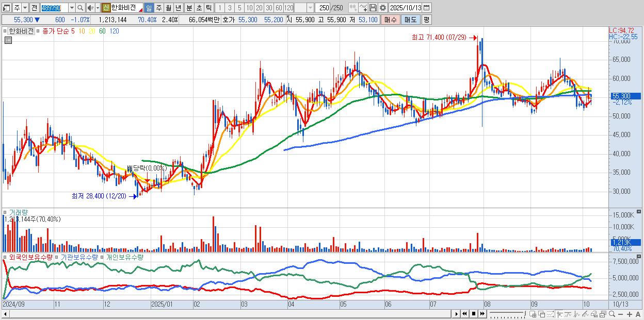644x320 pixels.
Task: Open the stock code history dropdown
Action: click(x=72, y=8)
